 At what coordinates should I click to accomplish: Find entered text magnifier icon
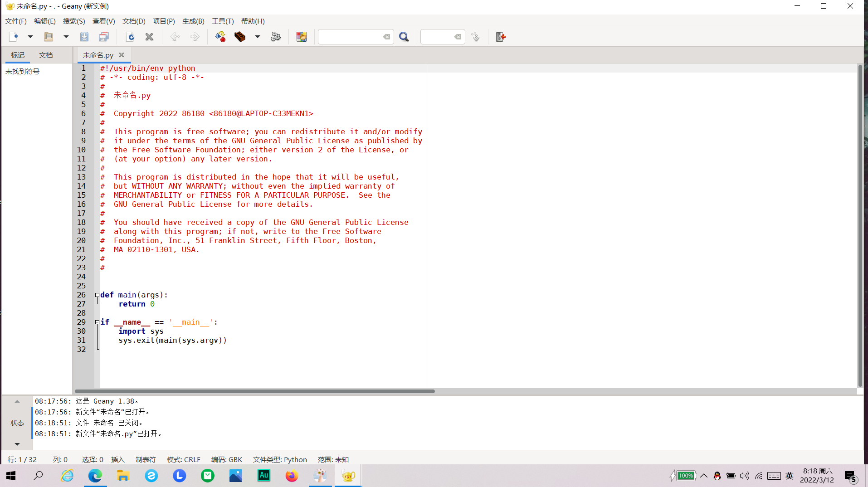click(x=404, y=37)
